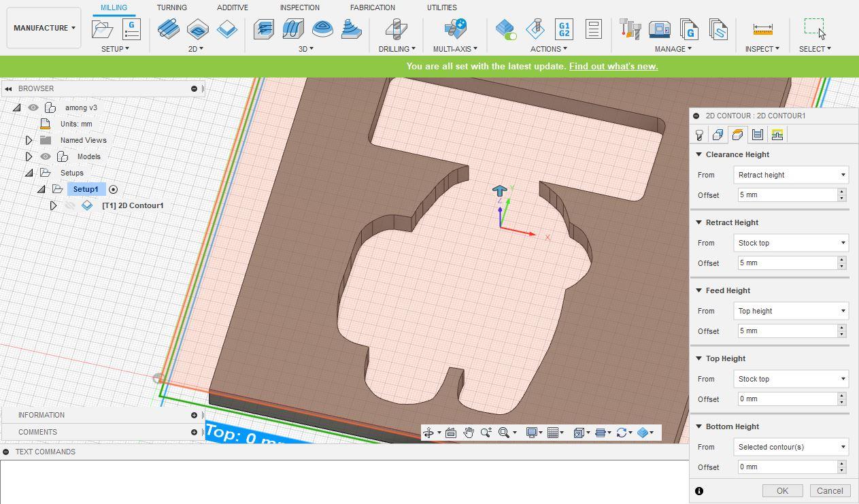859x504 pixels.
Task: Expand the Named Views tree node
Action: pyautogui.click(x=29, y=140)
